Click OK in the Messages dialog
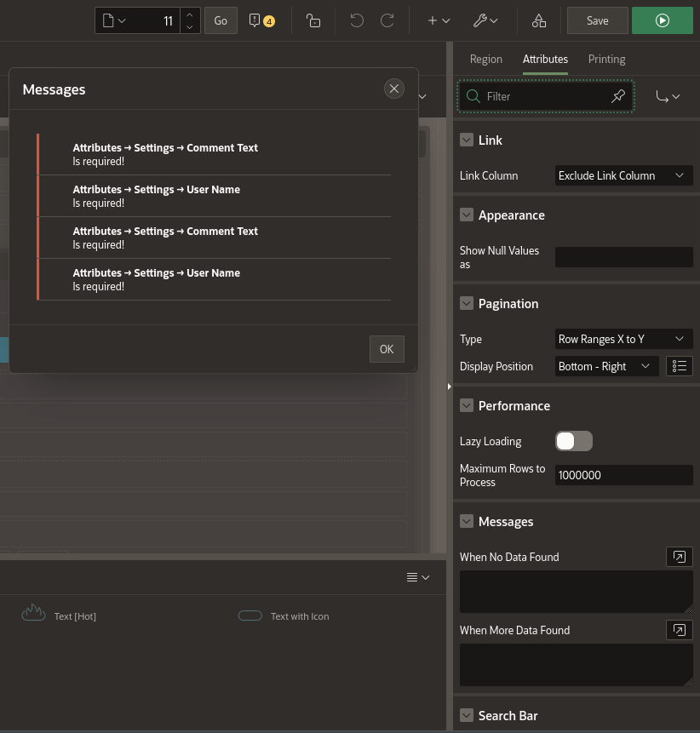 click(x=387, y=349)
